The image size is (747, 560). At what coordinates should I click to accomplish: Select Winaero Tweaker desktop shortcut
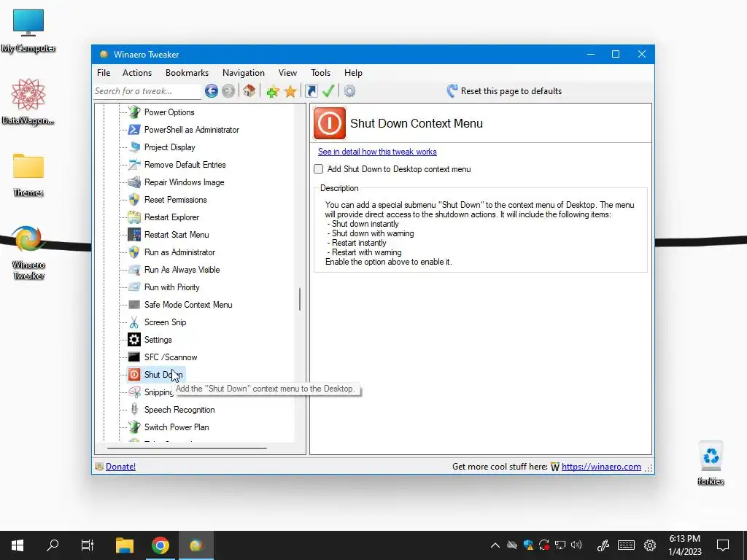28,252
